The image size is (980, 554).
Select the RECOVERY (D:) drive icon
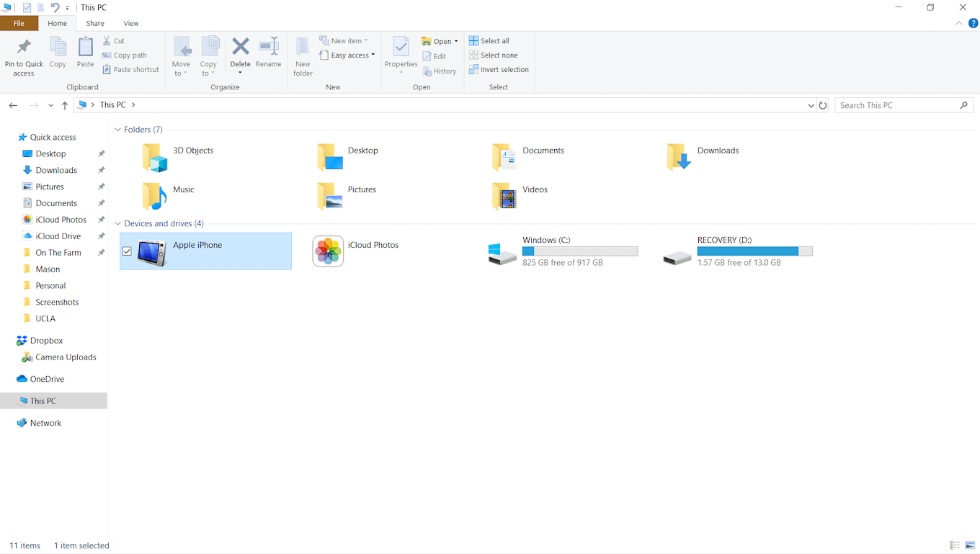click(x=677, y=256)
